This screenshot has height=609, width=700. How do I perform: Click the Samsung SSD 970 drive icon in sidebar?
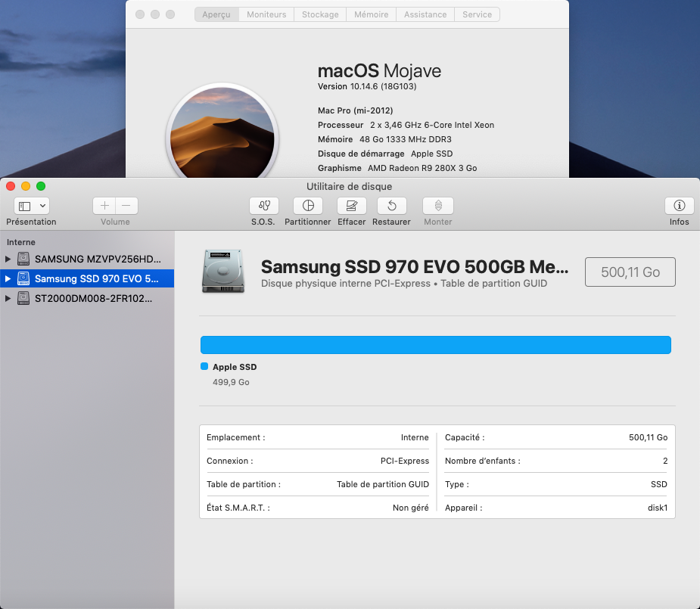pos(23,278)
